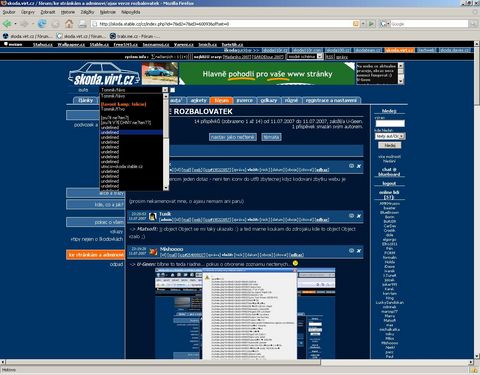Click the search text field under hledej
The image size is (480, 375).
(390, 123)
